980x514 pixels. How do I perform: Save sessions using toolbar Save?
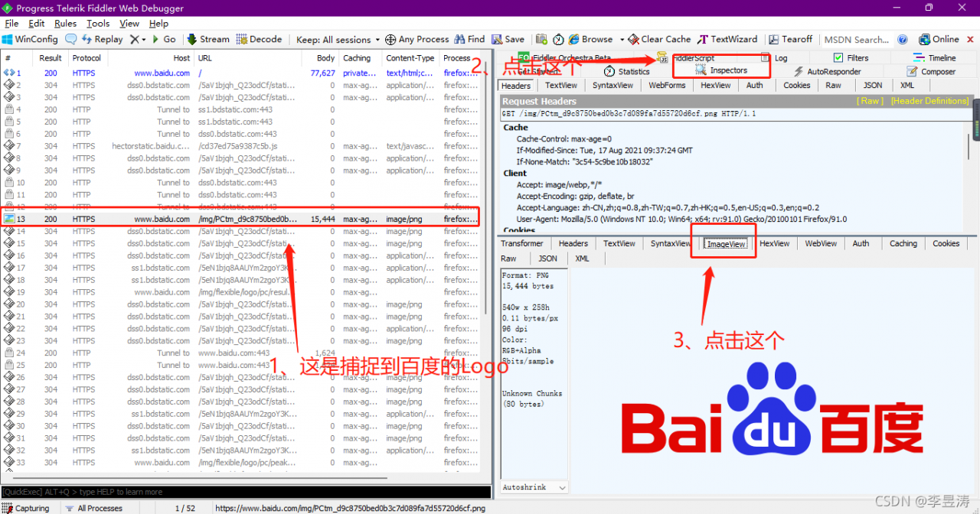[x=508, y=39]
